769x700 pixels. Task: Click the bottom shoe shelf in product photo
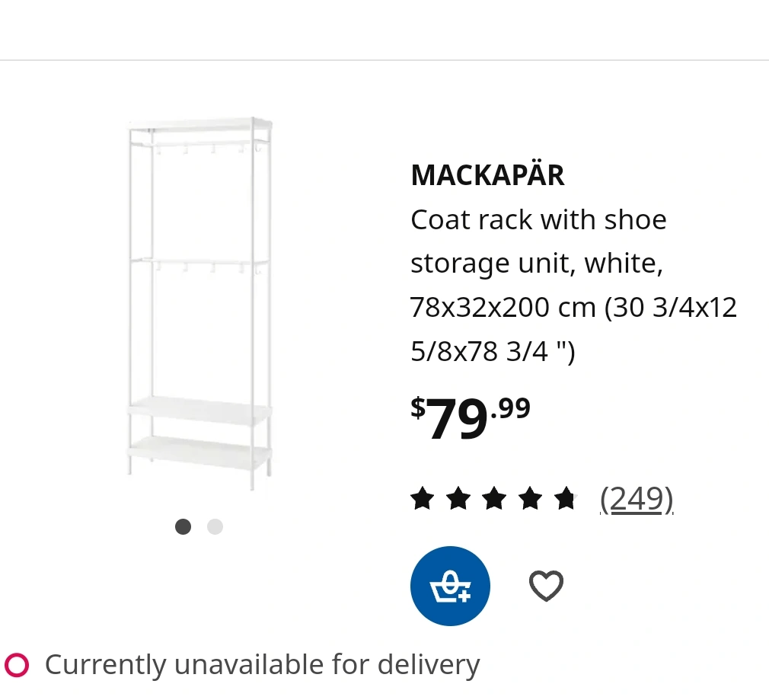pyautogui.click(x=199, y=451)
